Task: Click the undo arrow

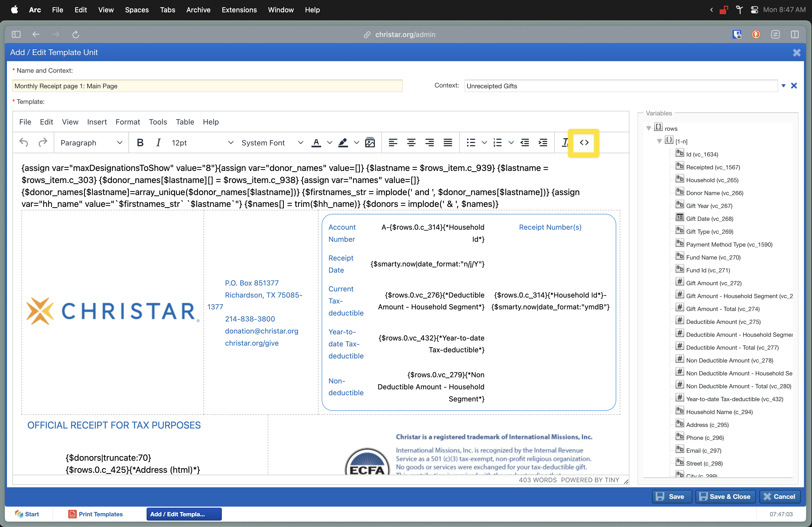Action: (x=24, y=142)
